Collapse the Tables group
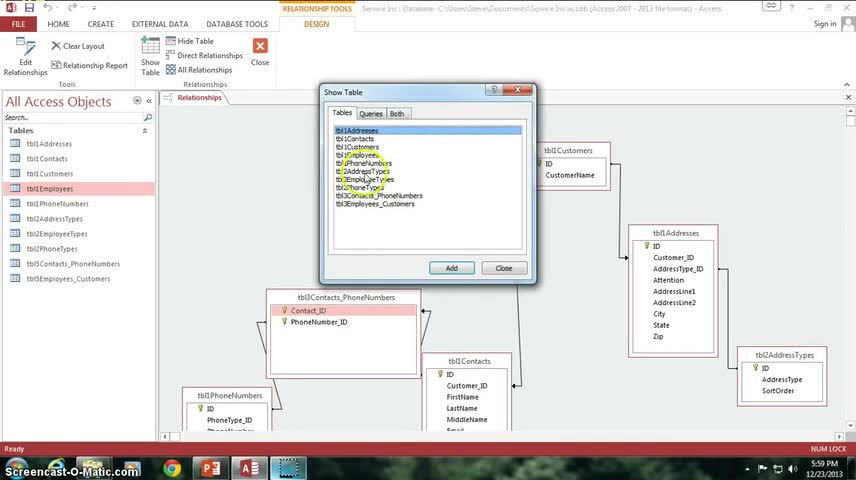This screenshot has width=856, height=480. coord(145,131)
